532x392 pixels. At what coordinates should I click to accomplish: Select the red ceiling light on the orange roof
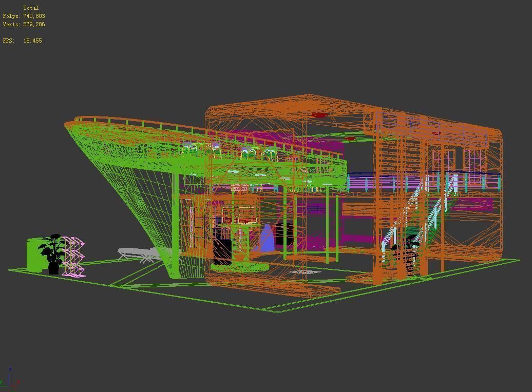319,115
